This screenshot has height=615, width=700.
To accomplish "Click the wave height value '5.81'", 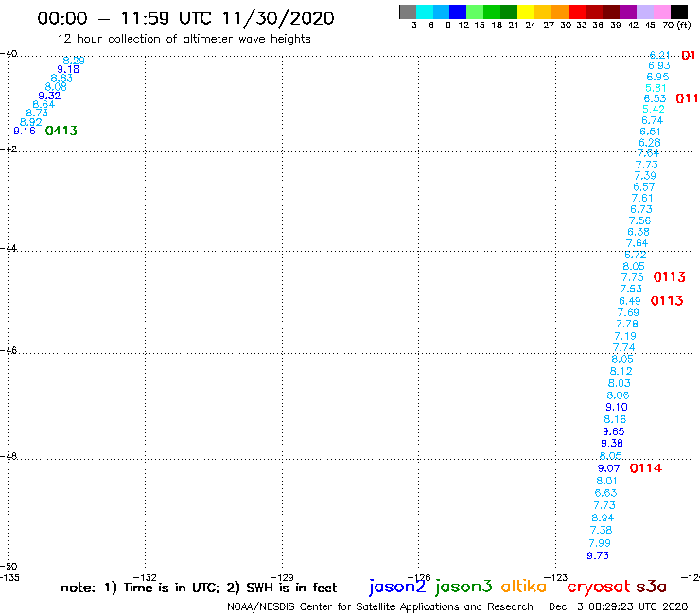I will (656, 88).
